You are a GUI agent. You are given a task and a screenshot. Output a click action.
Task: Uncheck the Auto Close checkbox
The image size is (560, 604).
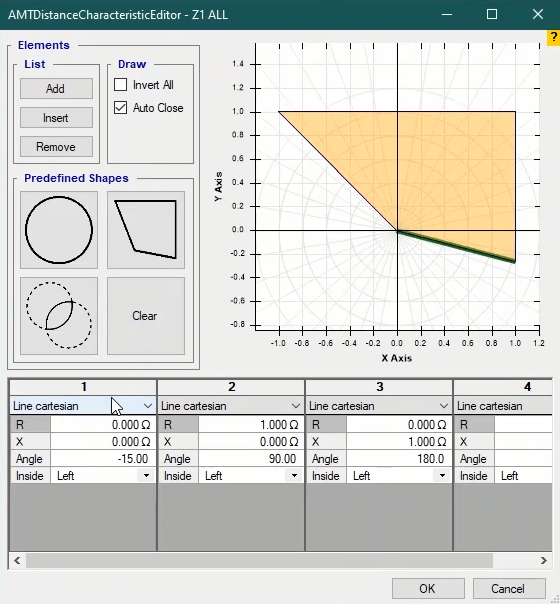pos(121,108)
